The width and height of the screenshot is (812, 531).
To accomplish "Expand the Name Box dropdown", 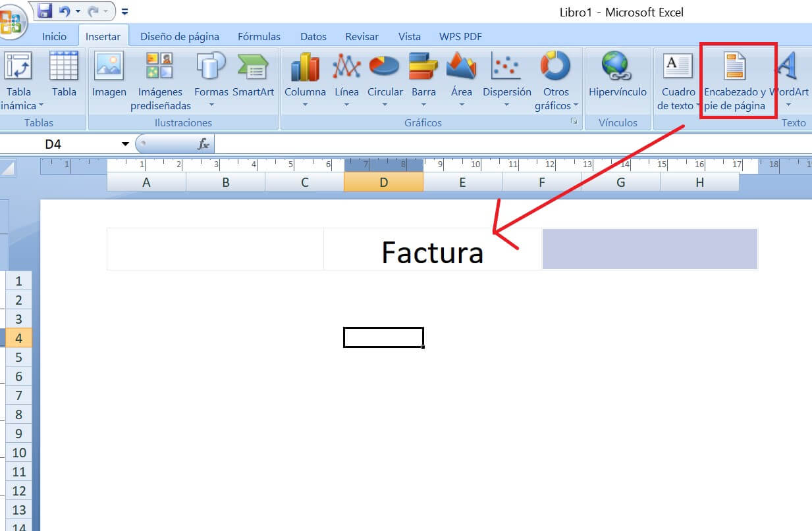I will [x=125, y=144].
